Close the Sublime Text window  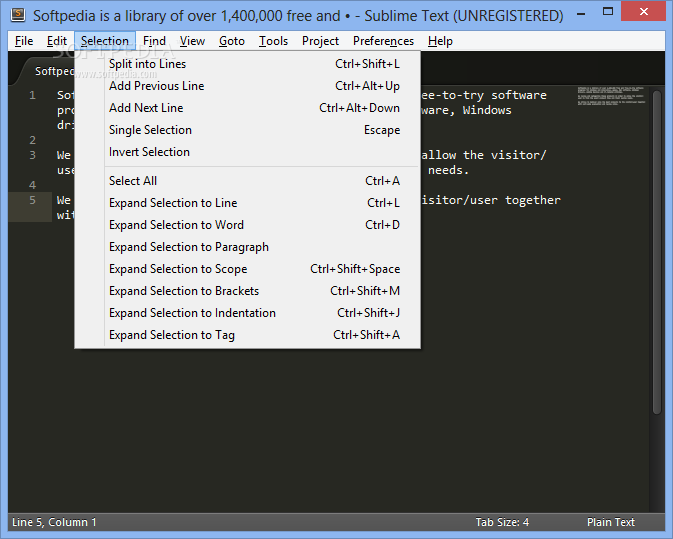point(643,12)
